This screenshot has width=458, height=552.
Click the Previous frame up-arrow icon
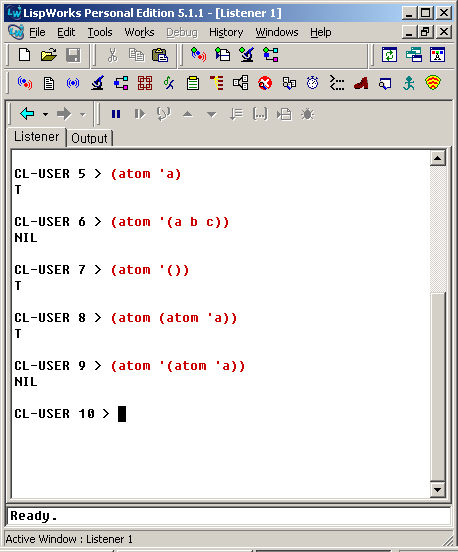coord(188,114)
